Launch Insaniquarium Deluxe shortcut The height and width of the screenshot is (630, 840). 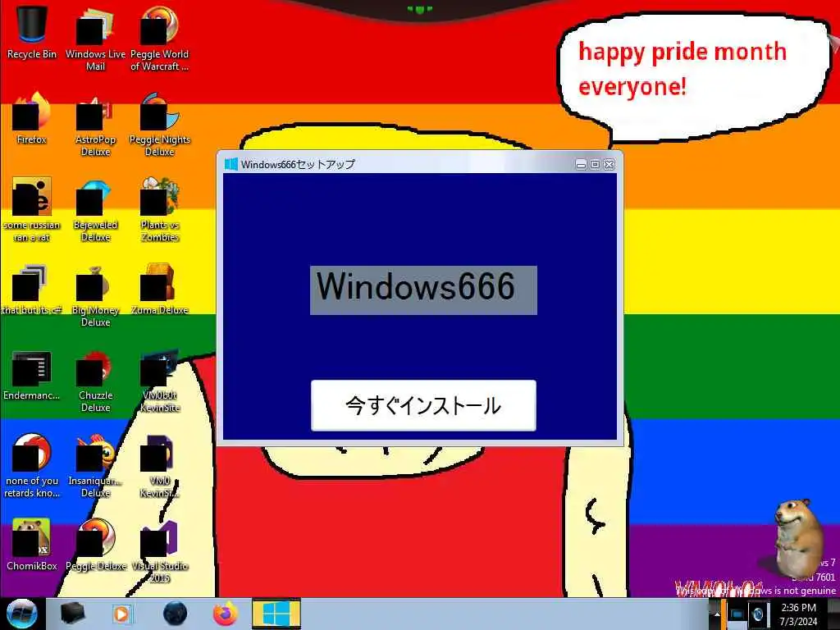pyautogui.click(x=95, y=466)
